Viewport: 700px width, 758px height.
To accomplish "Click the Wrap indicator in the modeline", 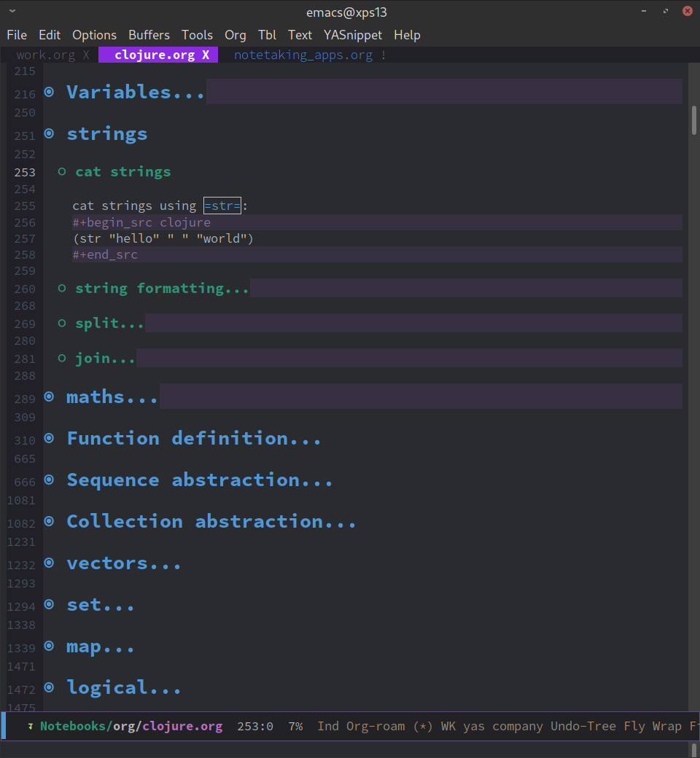I will click(x=666, y=726).
